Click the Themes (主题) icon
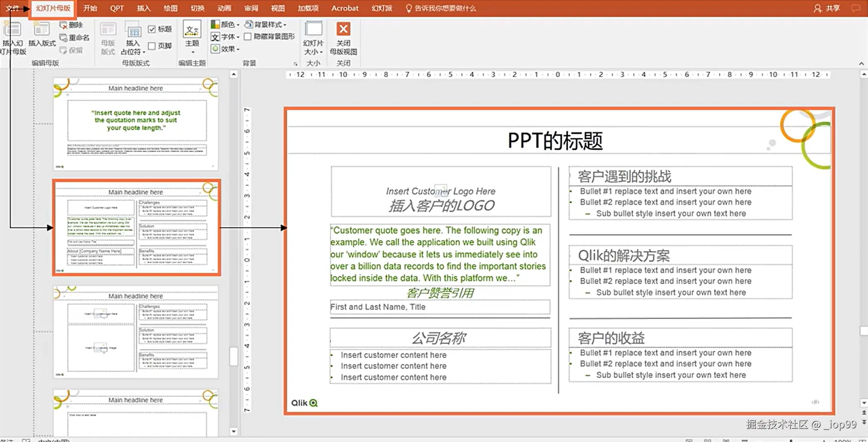This screenshot has width=868, height=442. [x=192, y=29]
